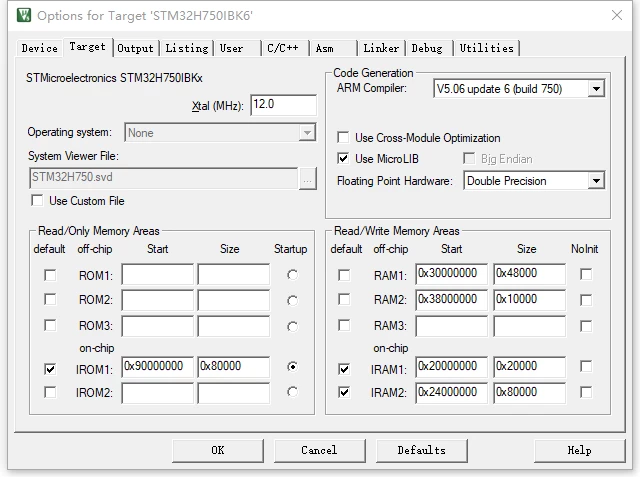Open the Utilities tab
This screenshot has height=477, width=640.
[x=487, y=48]
